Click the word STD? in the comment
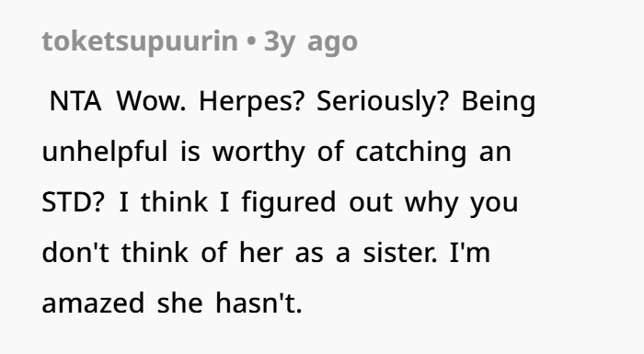644x354 pixels. [74, 202]
